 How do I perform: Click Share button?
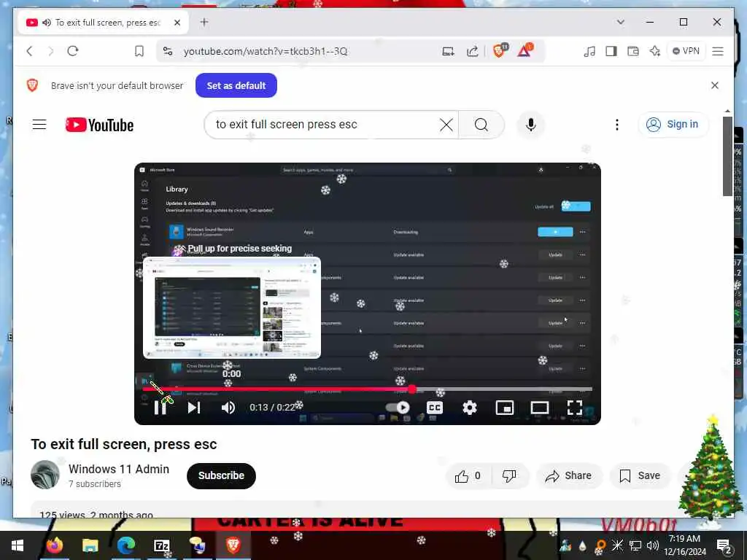569,475
